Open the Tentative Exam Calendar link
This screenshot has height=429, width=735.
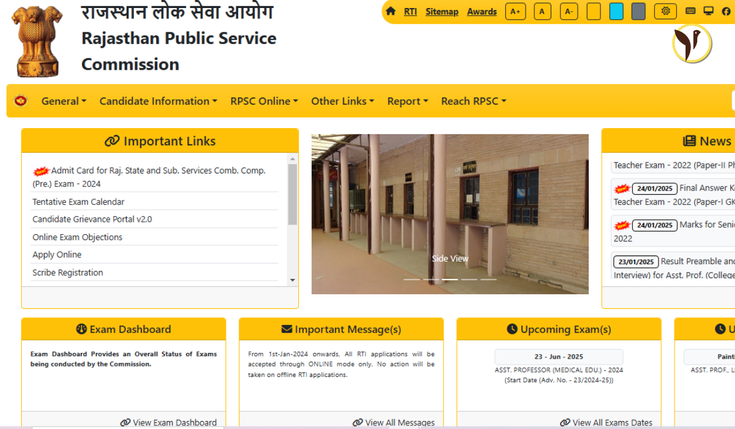click(78, 202)
